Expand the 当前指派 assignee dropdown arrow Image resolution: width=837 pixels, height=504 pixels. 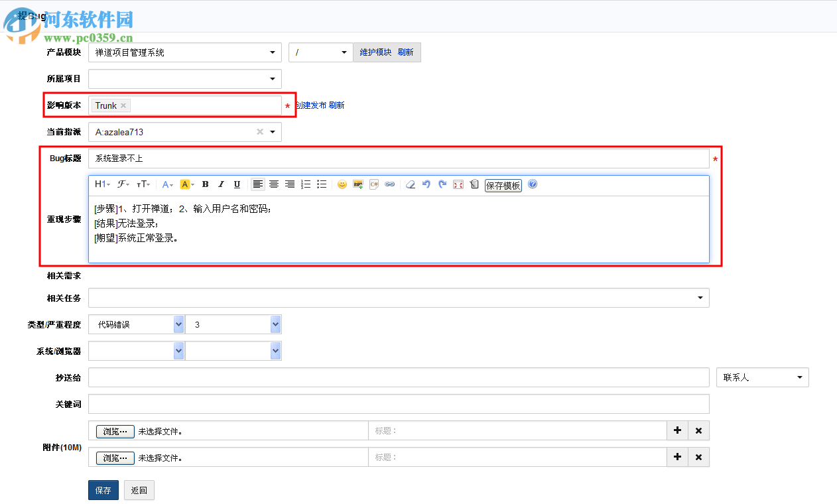pyautogui.click(x=273, y=132)
